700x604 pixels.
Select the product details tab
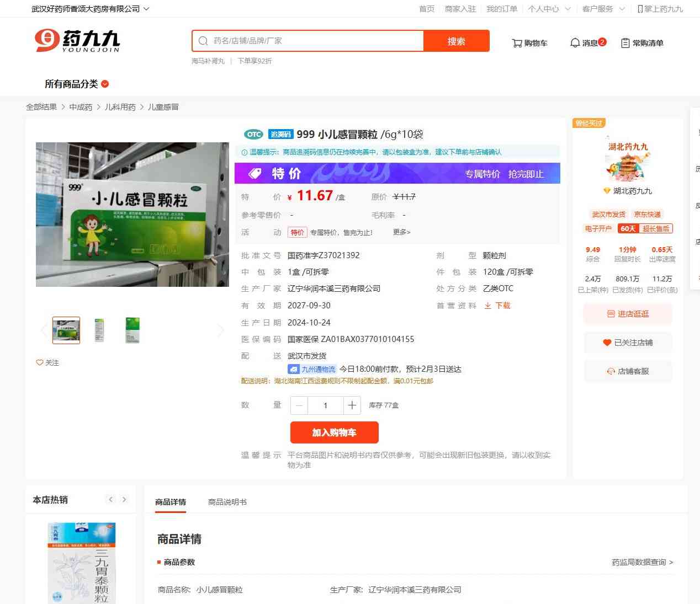tap(170, 502)
